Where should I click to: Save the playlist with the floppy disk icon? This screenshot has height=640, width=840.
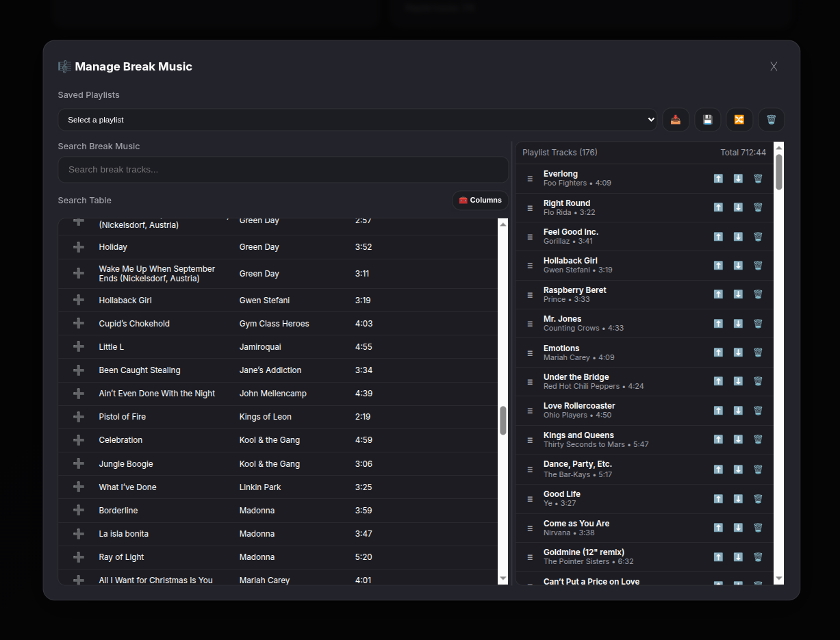(x=708, y=120)
